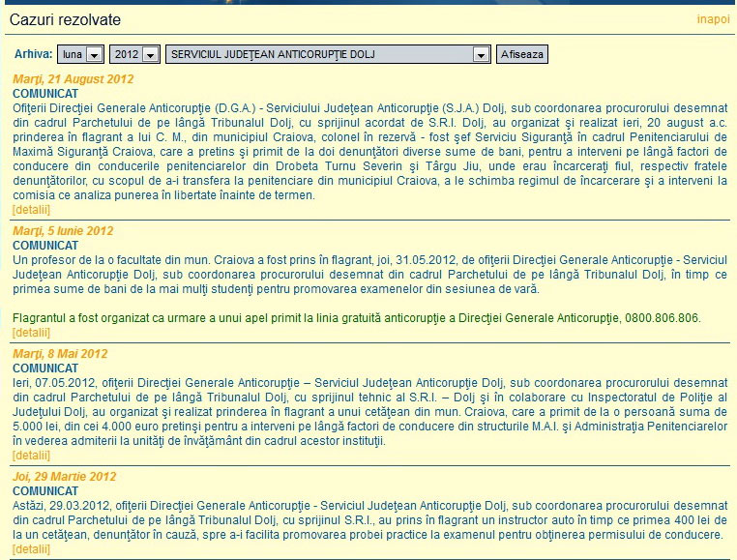The height and width of the screenshot is (560, 737).
Task: Open the [detalii] link for the 8 Mai 2012 entry
Action: pos(31,456)
